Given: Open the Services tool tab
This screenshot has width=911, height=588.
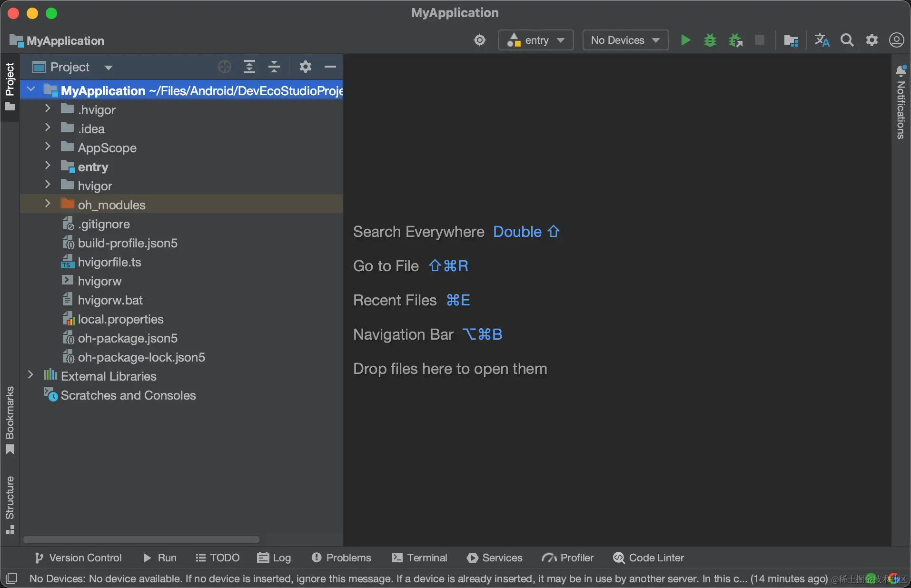Looking at the screenshot, I should tap(495, 558).
